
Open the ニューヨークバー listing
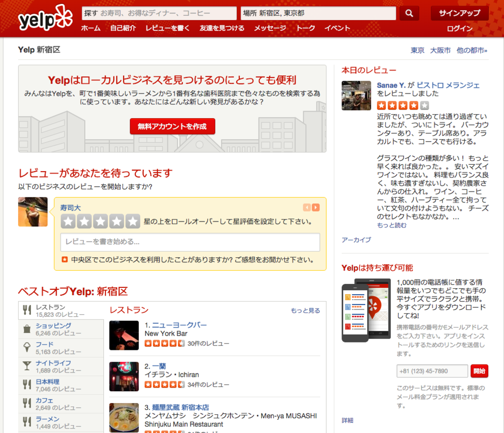point(179,325)
